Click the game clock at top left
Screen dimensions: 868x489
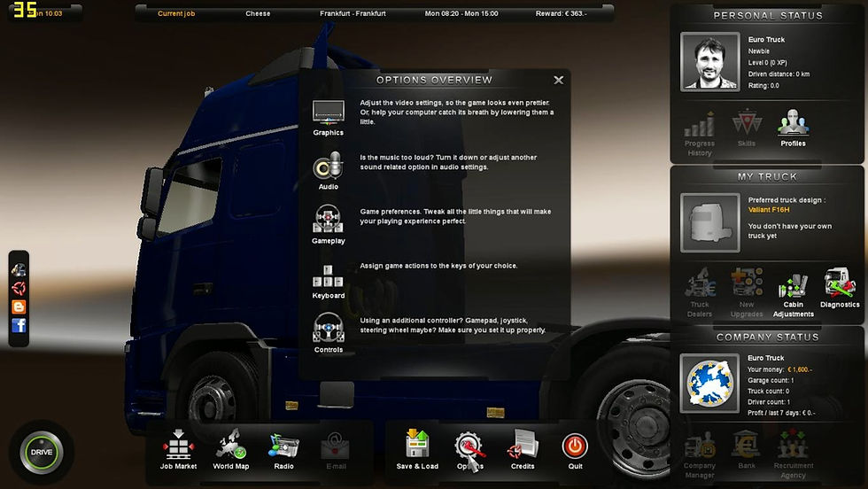45,14
